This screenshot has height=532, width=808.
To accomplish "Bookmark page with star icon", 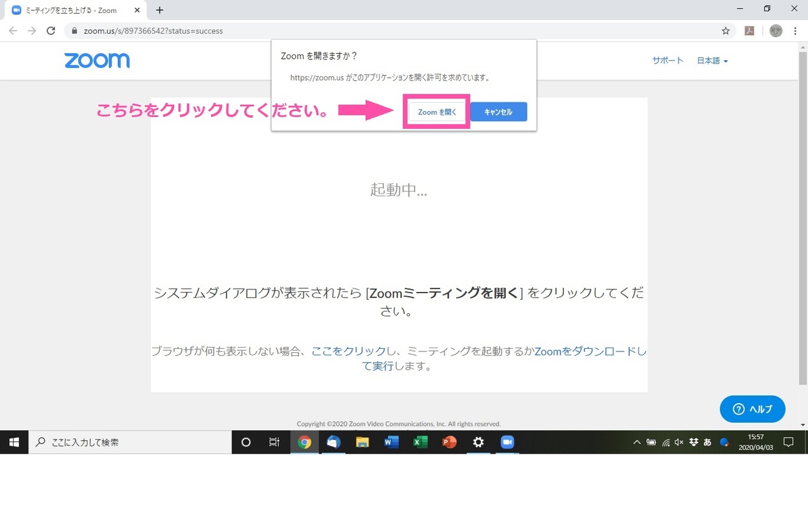I will pyautogui.click(x=725, y=30).
